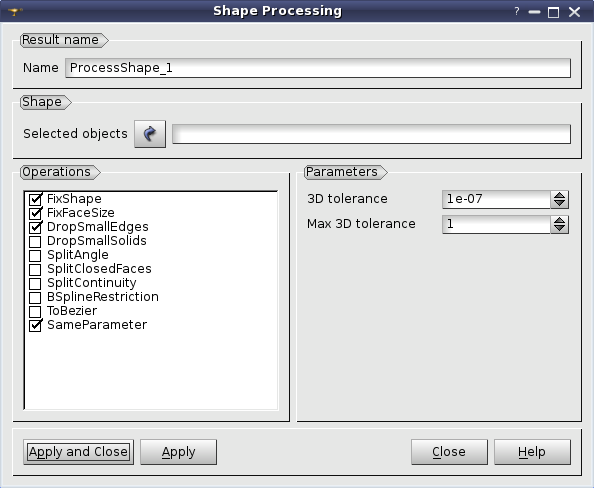Click the Selected objects text field
This screenshot has height=488, width=594.
(371, 134)
